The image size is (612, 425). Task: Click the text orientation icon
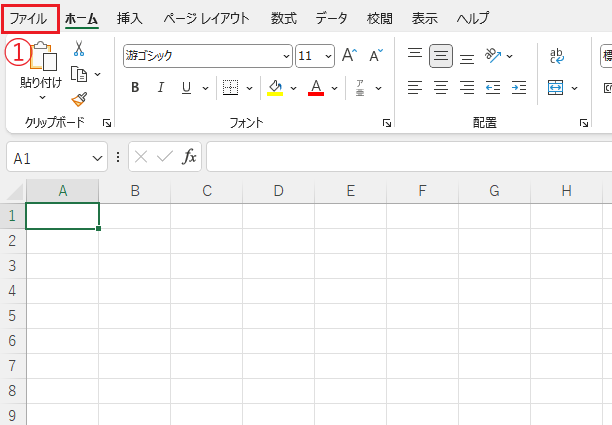click(x=493, y=55)
